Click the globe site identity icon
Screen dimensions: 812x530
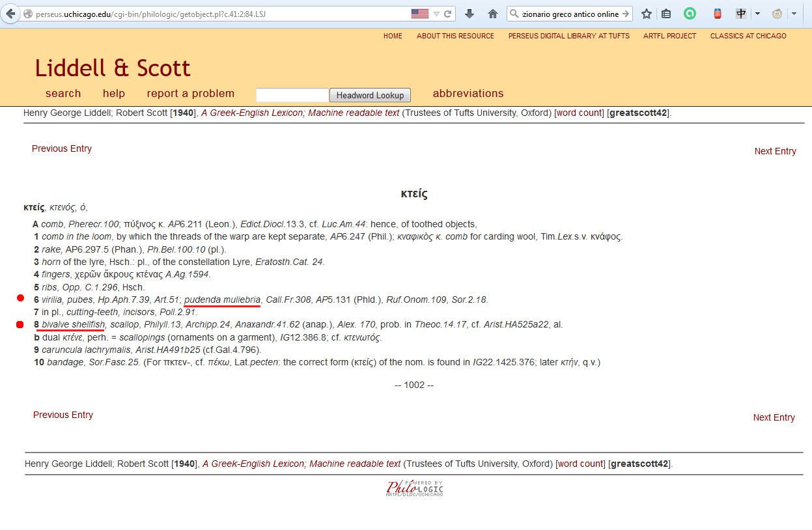click(27, 14)
